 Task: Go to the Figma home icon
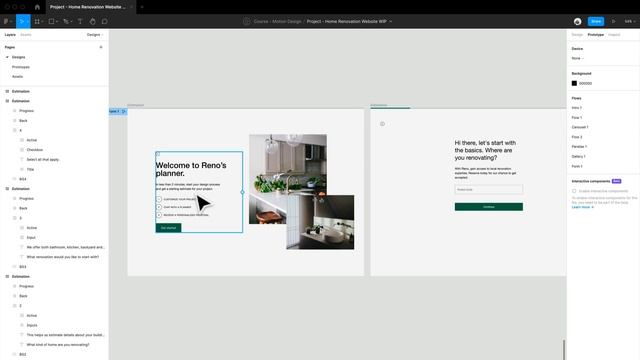[x=37, y=7]
